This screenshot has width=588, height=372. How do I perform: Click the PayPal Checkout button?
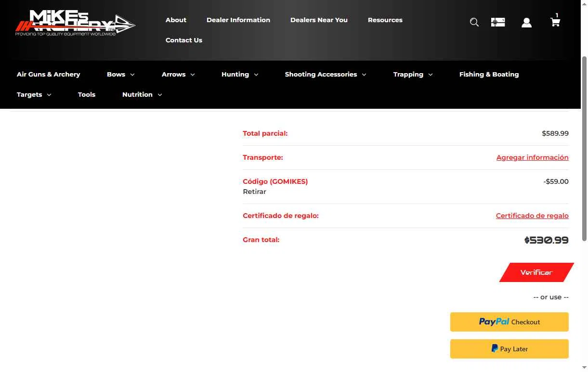point(510,322)
